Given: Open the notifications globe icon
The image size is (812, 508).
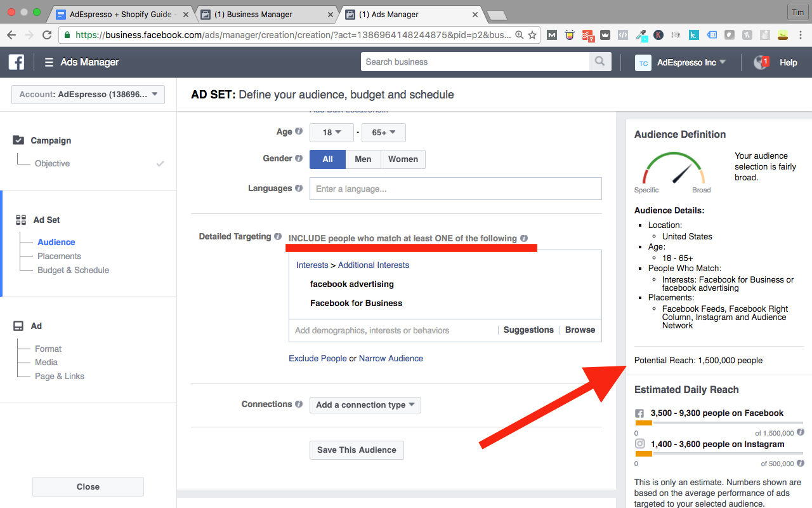Looking at the screenshot, I should coord(761,62).
